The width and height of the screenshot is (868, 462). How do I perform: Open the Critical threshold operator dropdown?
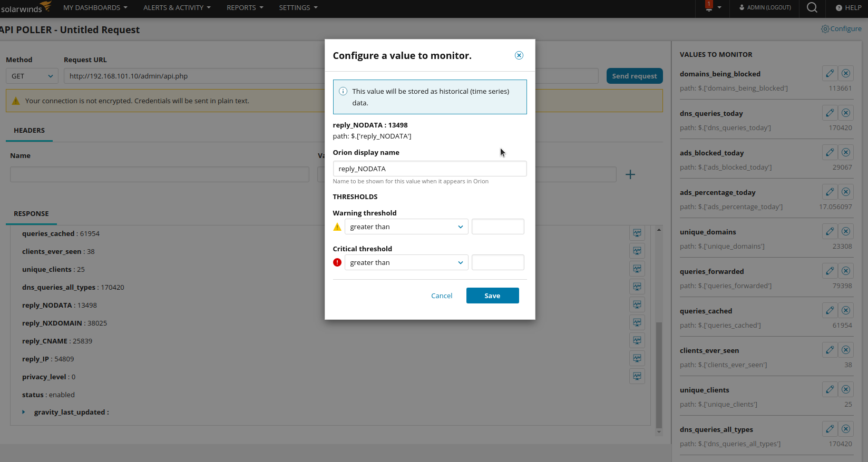coord(406,262)
